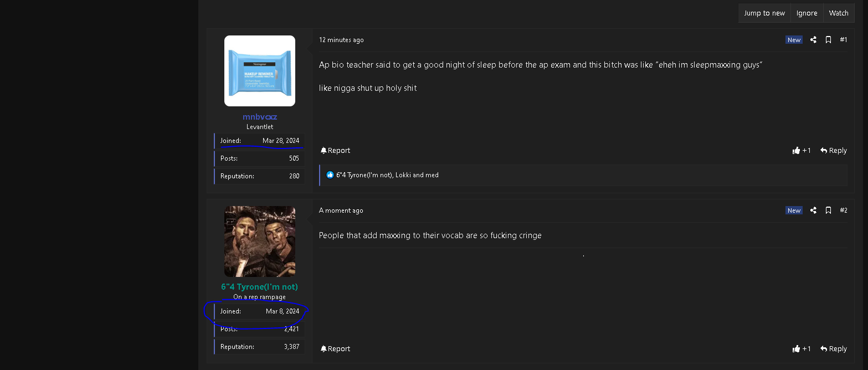
Task: Report the second post via the bell icon
Action: [x=335, y=349]
